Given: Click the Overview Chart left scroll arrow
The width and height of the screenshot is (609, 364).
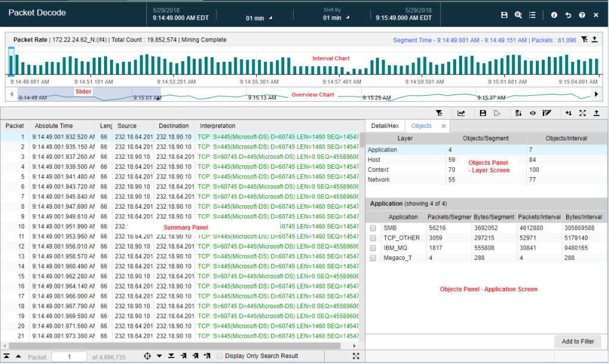Looking at the screenshot, I should point(12,95).
